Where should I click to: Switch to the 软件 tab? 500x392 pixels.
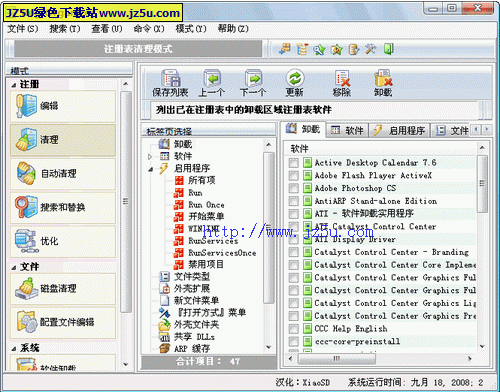pos(347,130)
